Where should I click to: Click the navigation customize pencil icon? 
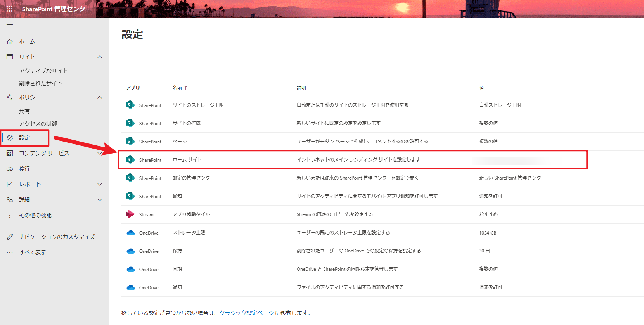click(x=10, y=237)
